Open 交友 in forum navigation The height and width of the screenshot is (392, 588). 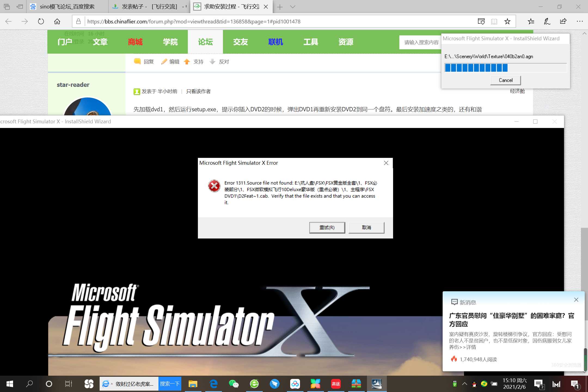241,42
